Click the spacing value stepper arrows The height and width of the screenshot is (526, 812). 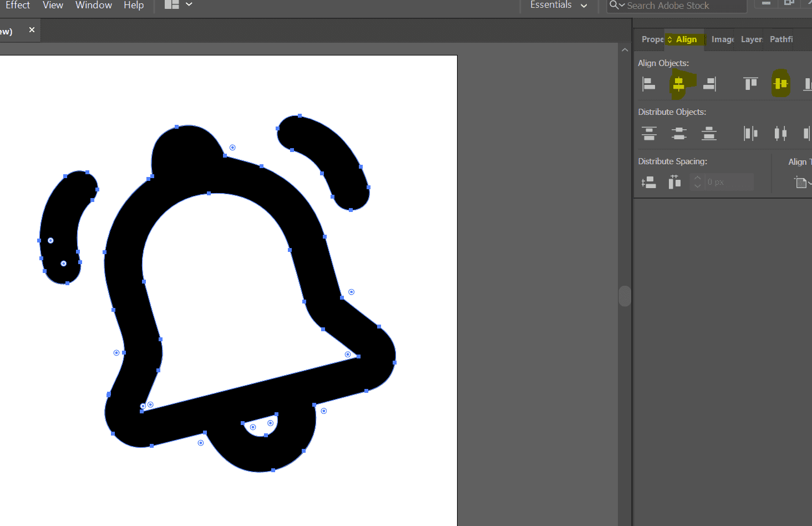(698, 182)
